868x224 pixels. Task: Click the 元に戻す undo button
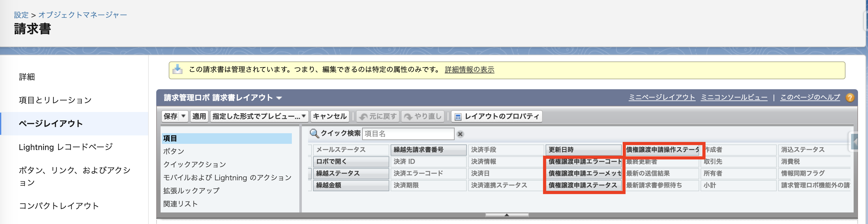click(x=378, y=116)
